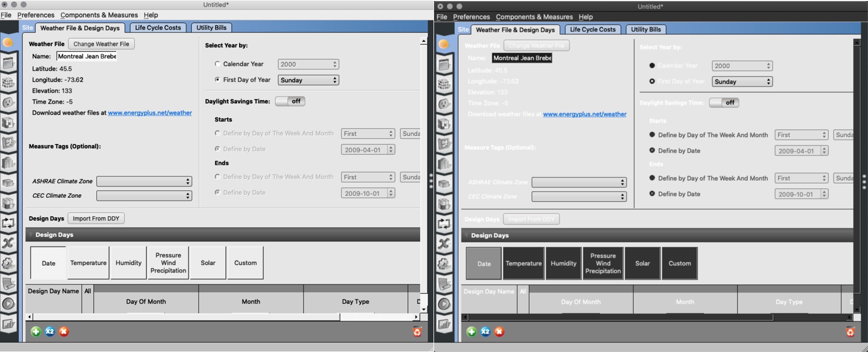Open Schedules tab icon in light window

click(8, 63)
